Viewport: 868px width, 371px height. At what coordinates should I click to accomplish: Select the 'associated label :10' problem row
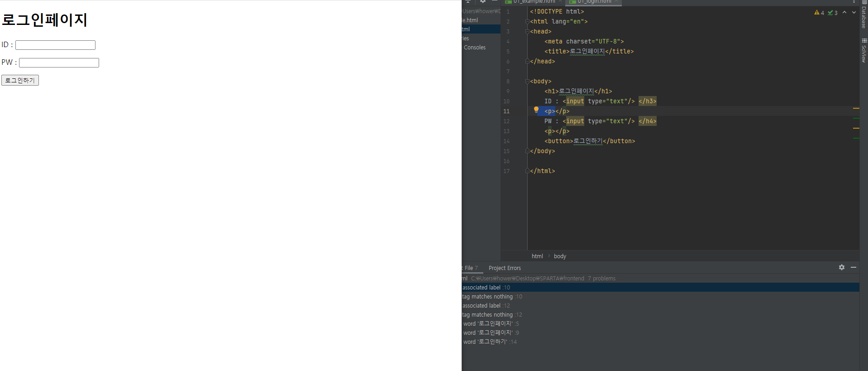660,288
